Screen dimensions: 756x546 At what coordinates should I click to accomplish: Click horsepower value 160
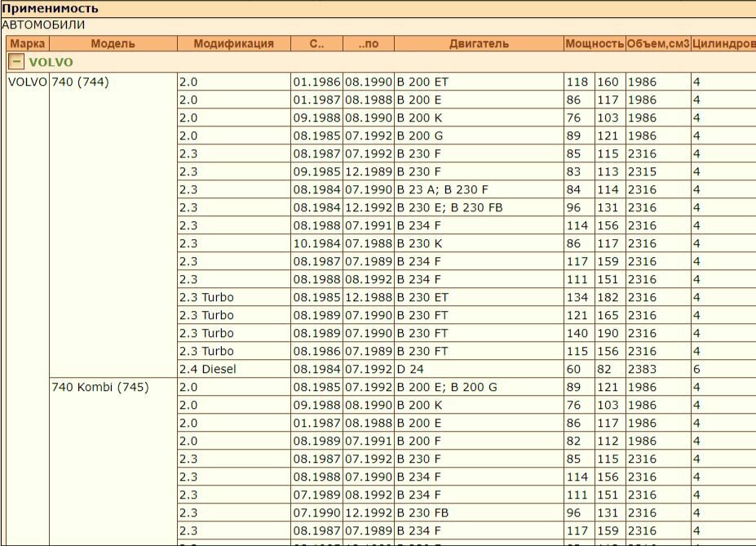tap(608, 82)
